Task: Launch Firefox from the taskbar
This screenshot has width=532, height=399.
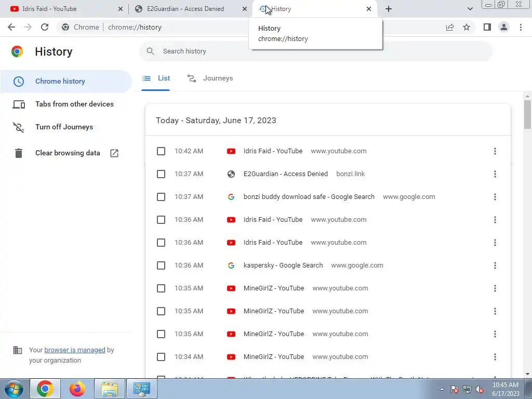Action: (x=77, y=389)
